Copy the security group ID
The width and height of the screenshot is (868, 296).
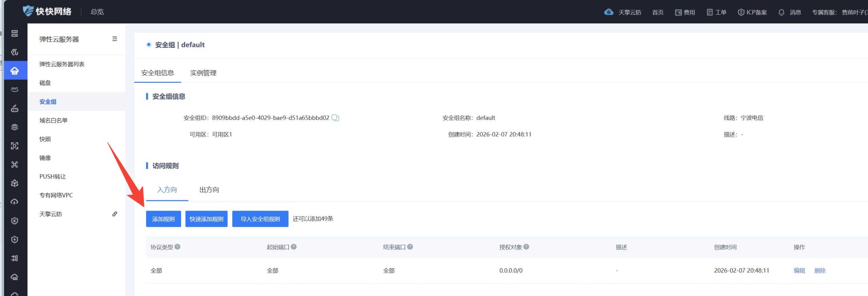[x=335, y=118]
